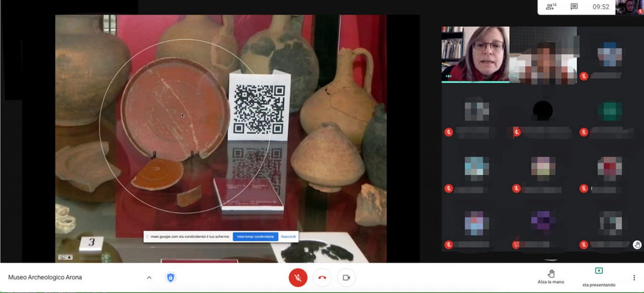Click the raised hand icon on last tile

(x=637, y=245)
